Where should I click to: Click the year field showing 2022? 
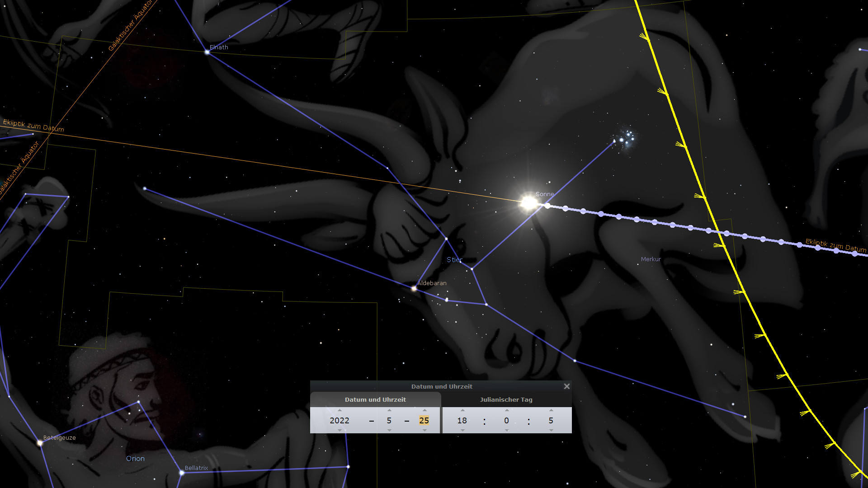click(340, 420)
